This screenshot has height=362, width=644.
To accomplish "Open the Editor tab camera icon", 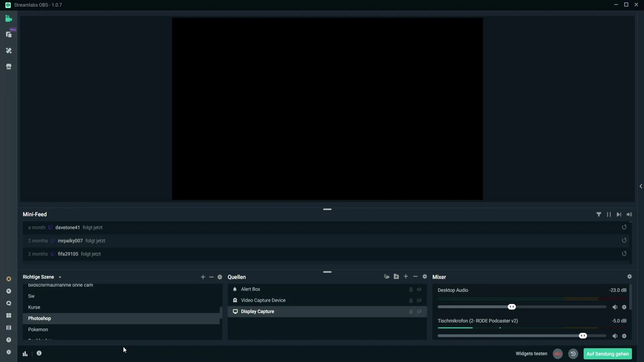I will pyautogui.click(x=9, y=19).
